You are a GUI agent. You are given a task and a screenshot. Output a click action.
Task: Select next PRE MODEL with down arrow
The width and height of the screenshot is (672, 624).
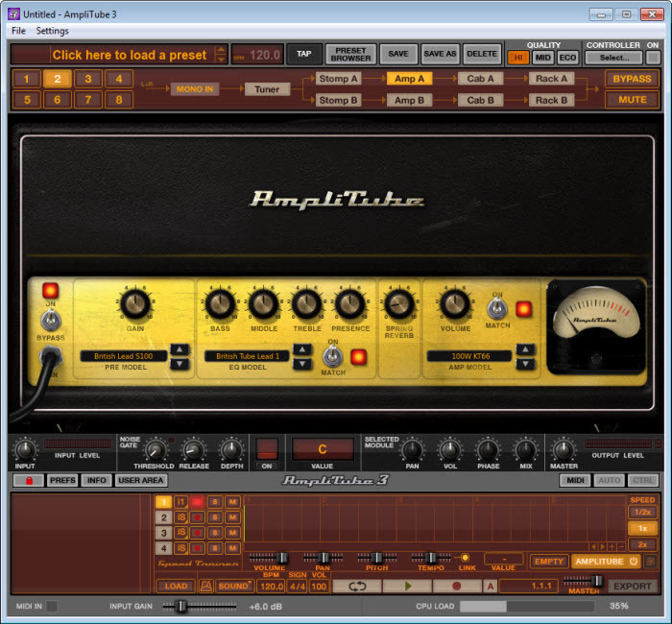pos(180,364)
